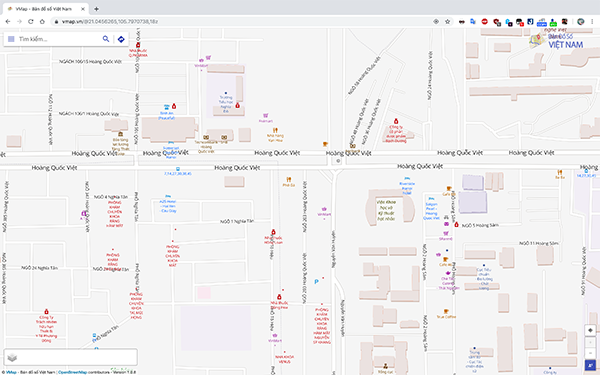Follow the VMap copyright link
This screenshot has width=600, height=375.
[x=11, y=372]
